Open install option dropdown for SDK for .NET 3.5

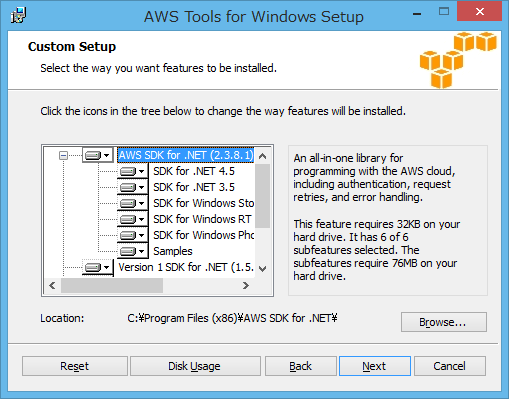(132, 187)
